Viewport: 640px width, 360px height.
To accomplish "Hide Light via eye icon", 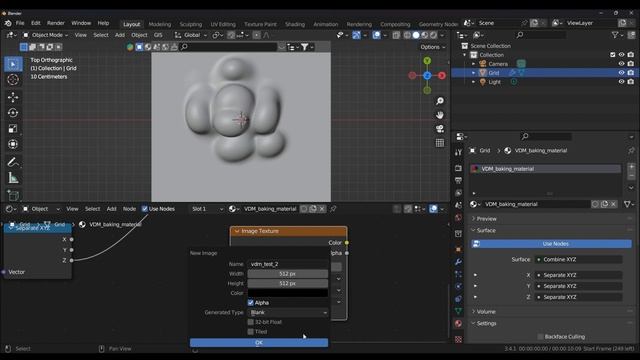I will (621, 82).
